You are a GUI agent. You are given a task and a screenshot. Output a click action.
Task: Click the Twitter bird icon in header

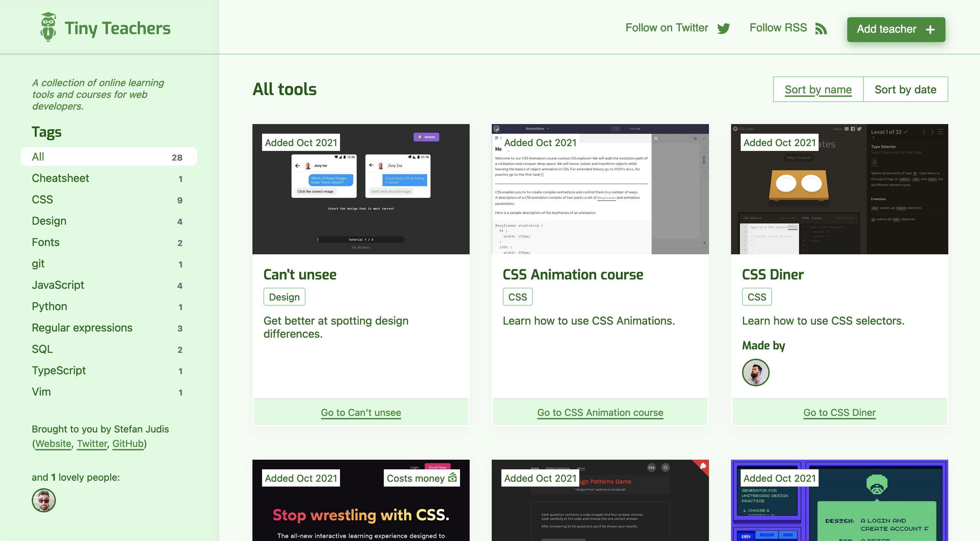click(723, 29)
